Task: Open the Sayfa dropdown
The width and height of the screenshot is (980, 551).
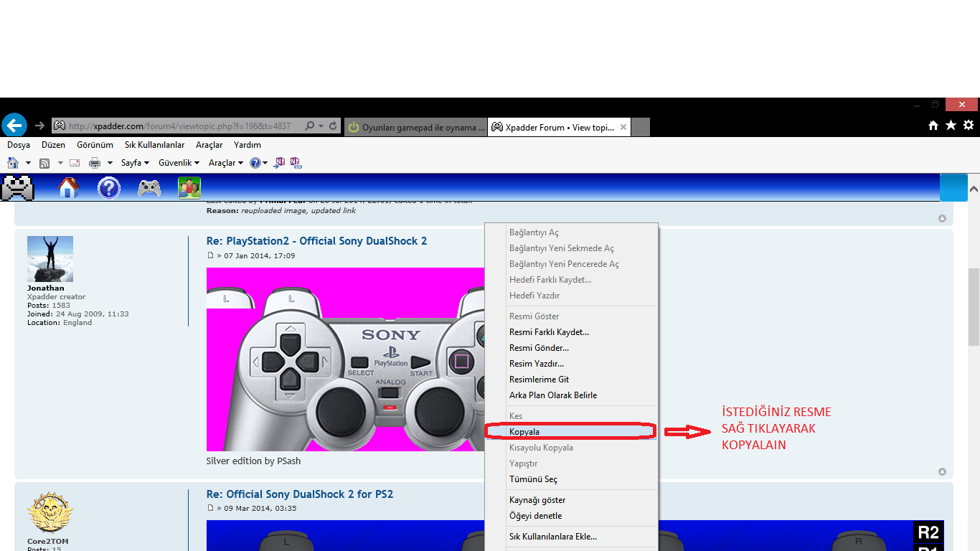Action: (135, 163)
